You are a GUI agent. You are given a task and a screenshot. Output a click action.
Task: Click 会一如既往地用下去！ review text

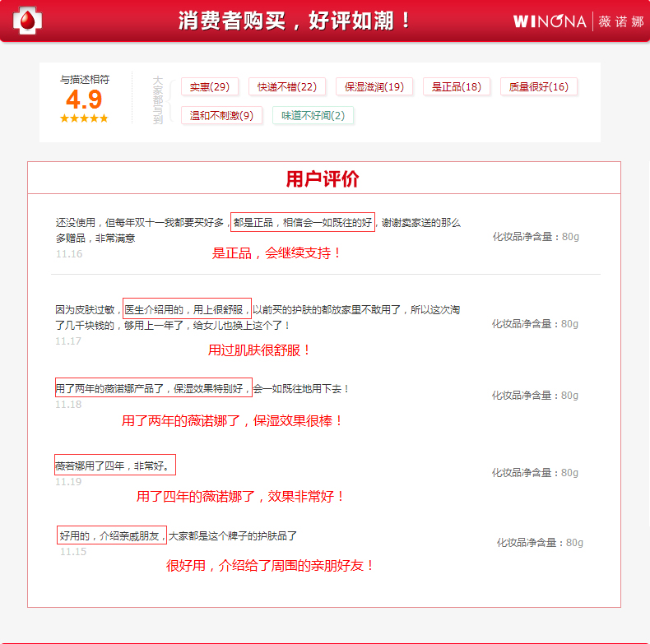(301, 388)
